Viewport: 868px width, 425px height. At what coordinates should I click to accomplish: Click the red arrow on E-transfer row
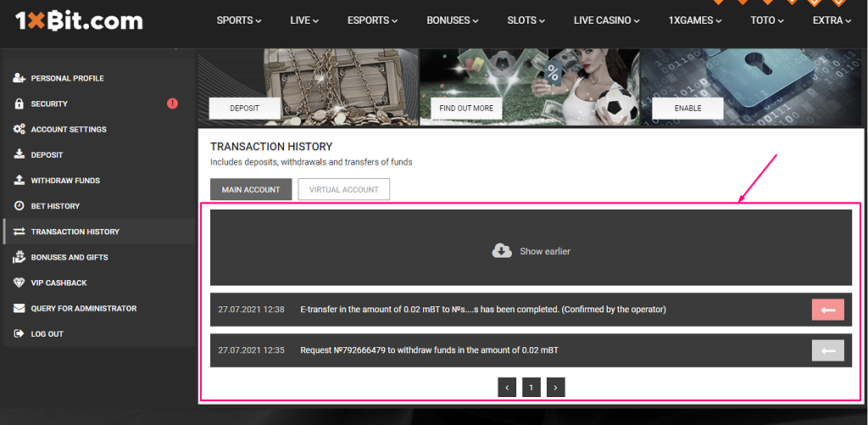(x=827, y=310)
